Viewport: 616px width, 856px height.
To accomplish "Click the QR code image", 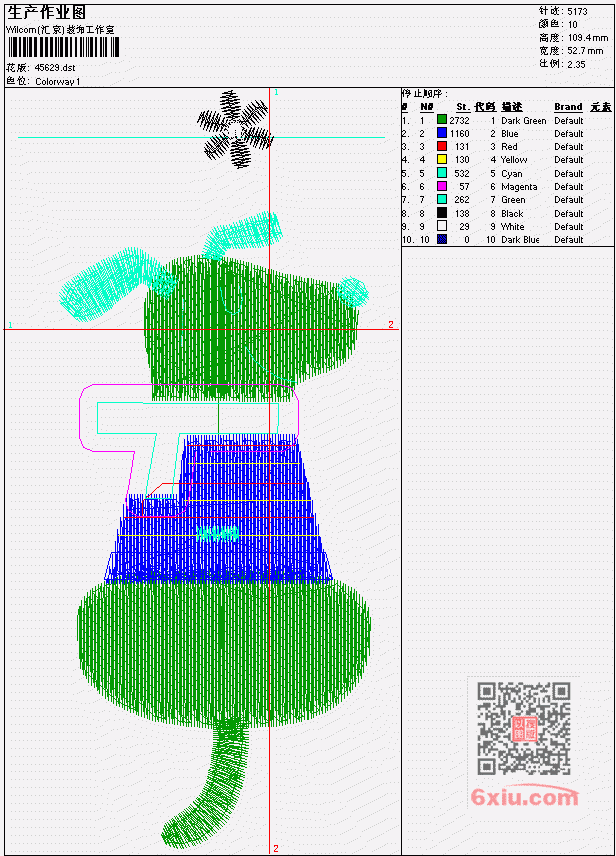I will [524, 728].
